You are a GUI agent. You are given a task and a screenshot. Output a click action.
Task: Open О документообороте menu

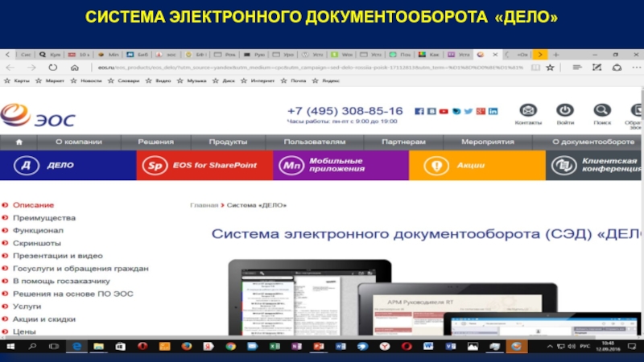pos(593,142)
